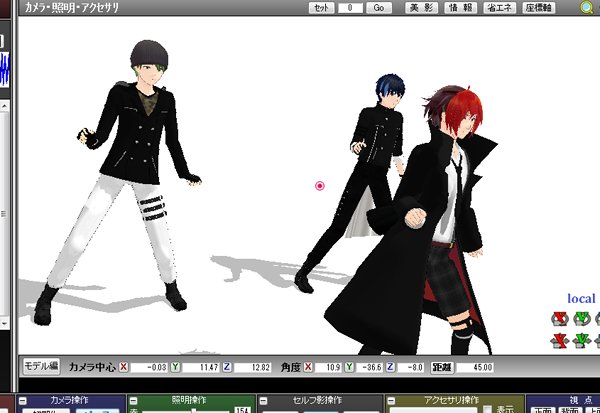Click camera center Z field showing 12.82

point(253,367)
